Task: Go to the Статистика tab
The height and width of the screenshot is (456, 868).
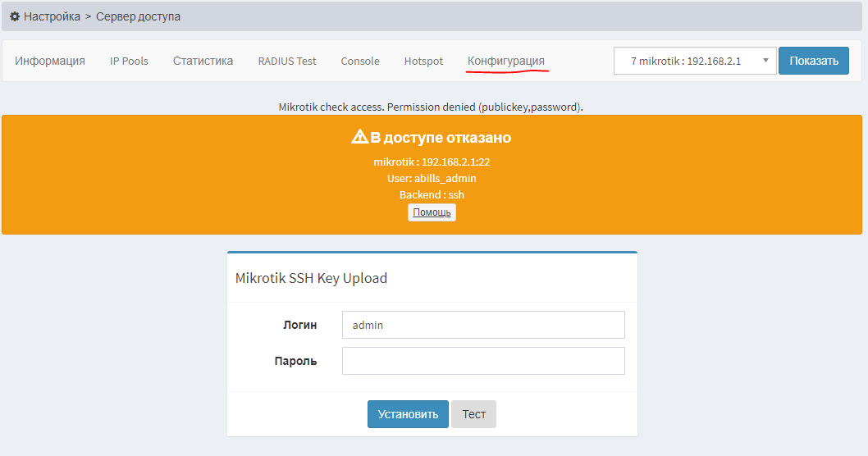Action: (203, 61)
